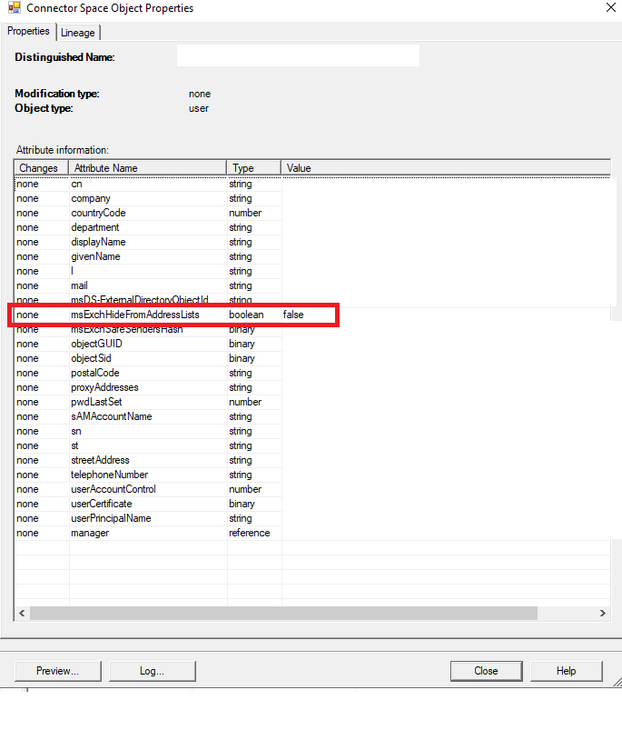The width and height of the screenshot is (622, 750).
Task: Click the Value column header
Action: (445, 168)
